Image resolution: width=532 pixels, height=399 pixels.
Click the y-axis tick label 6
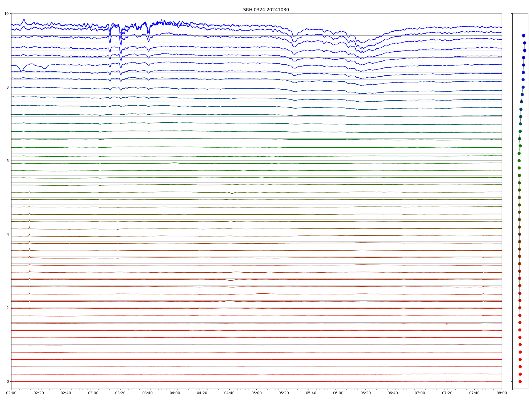[8, 161]
